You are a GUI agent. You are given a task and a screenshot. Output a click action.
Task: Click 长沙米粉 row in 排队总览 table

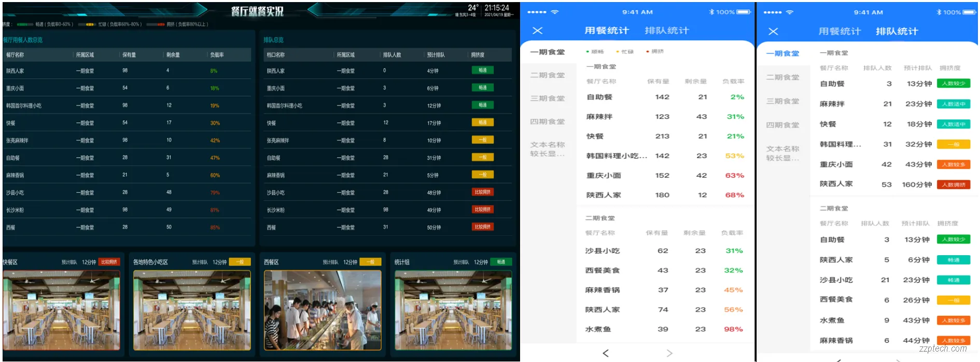click(387, 210)
